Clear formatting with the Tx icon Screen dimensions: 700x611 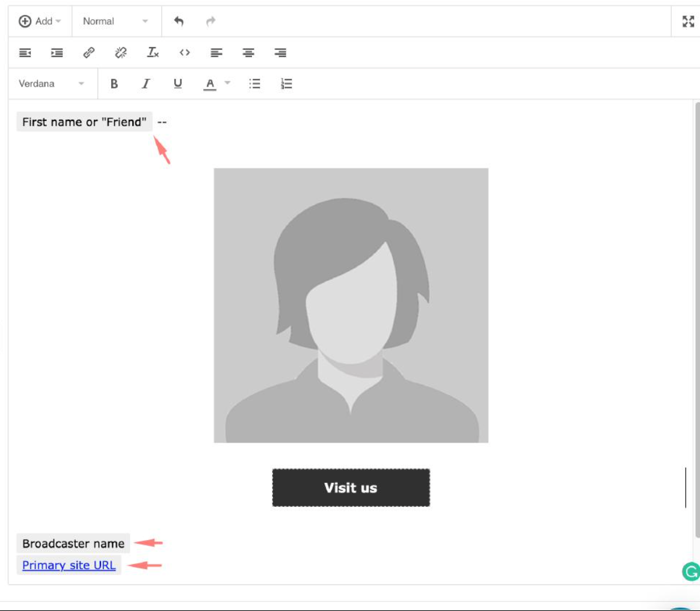153,53
